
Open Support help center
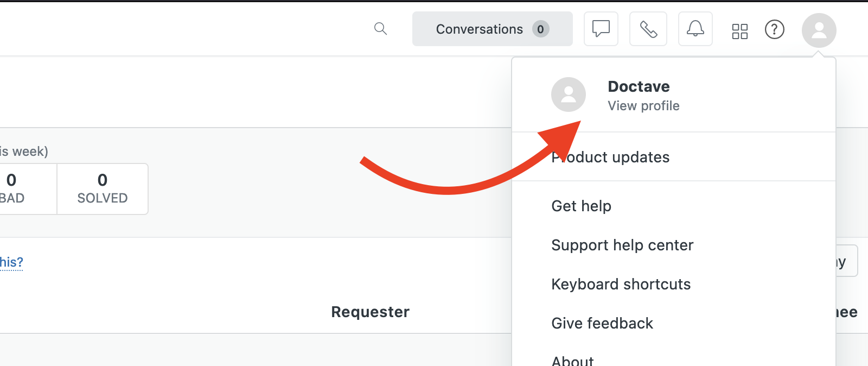point(622,245)
